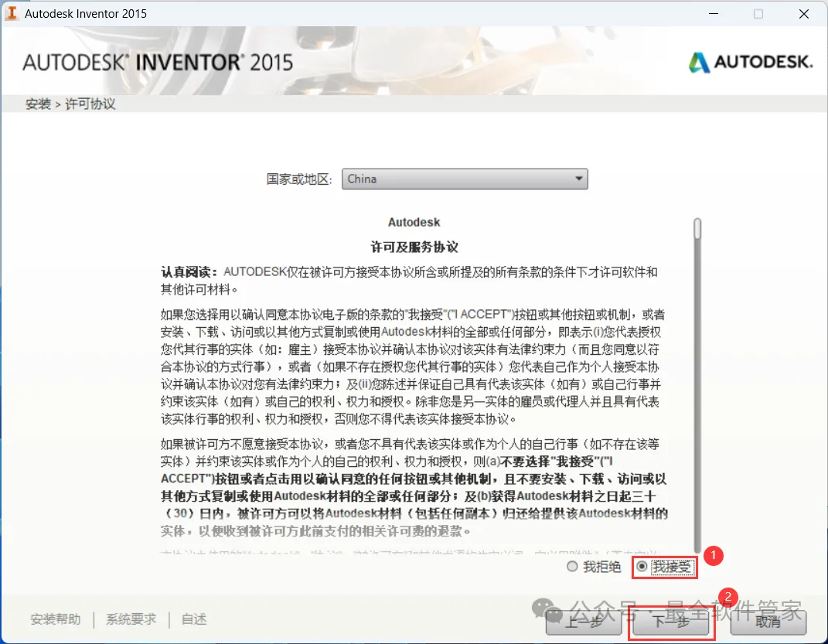Click the 下一步 (Next) button
This screenshot has width=828, height=644.
click(670, 622)
